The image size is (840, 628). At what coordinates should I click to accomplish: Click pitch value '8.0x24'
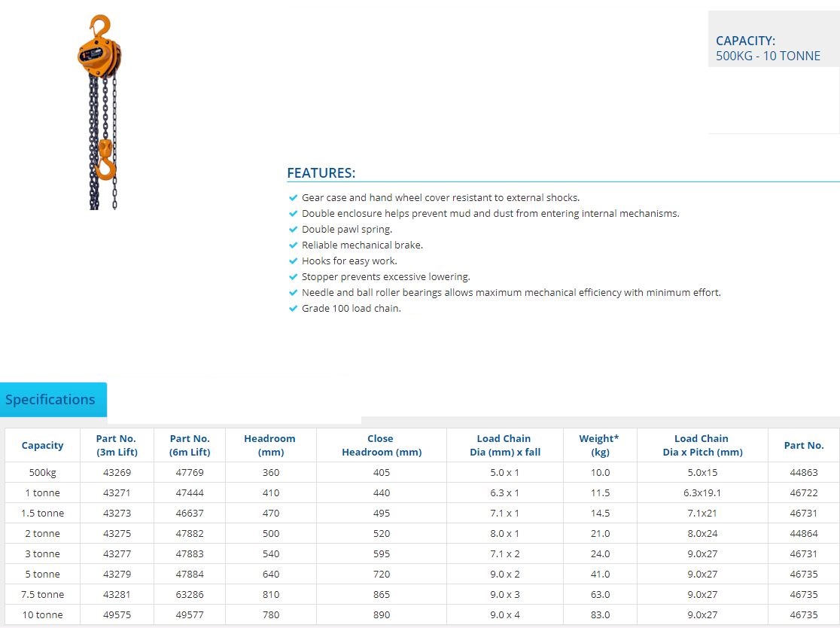(x=702, y=534)
